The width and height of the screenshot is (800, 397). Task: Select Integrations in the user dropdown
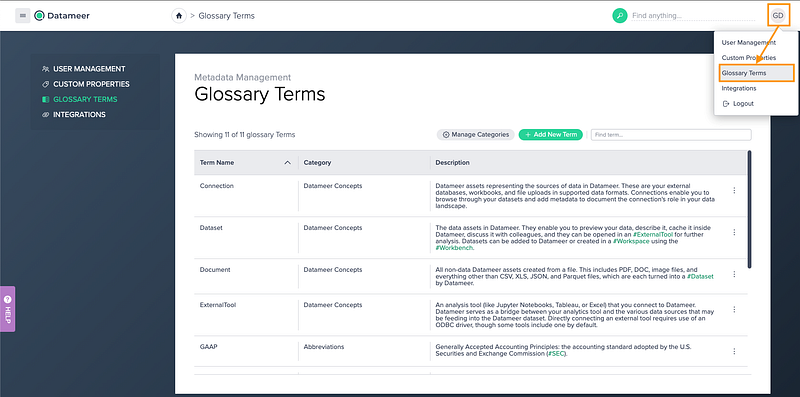739,88
